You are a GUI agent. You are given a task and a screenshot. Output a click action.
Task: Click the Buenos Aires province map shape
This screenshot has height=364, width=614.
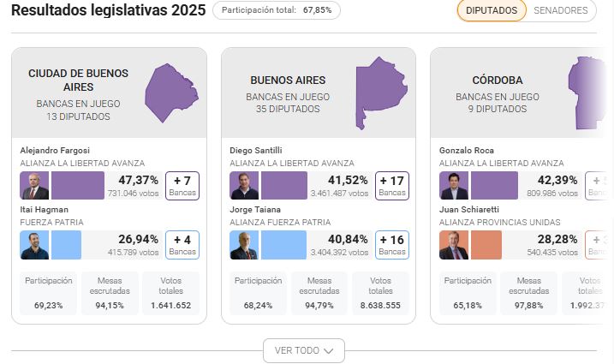(x=380, y=92)
